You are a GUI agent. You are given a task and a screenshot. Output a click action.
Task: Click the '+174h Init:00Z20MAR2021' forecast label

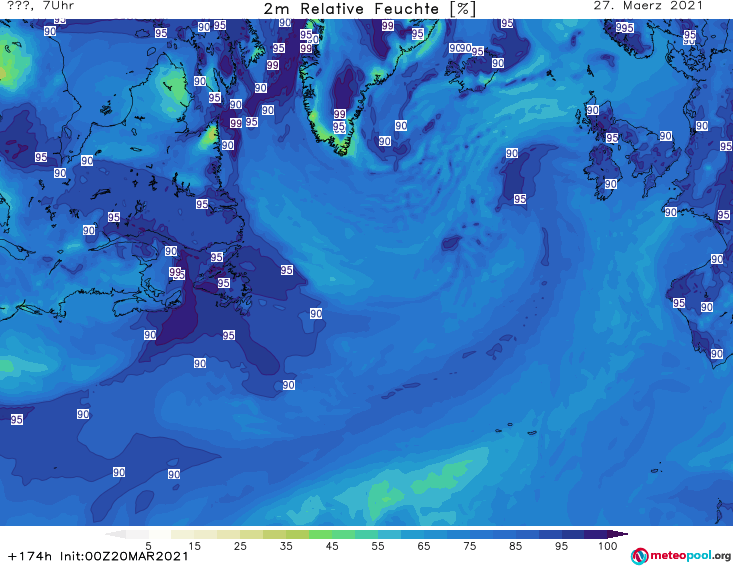98,556
